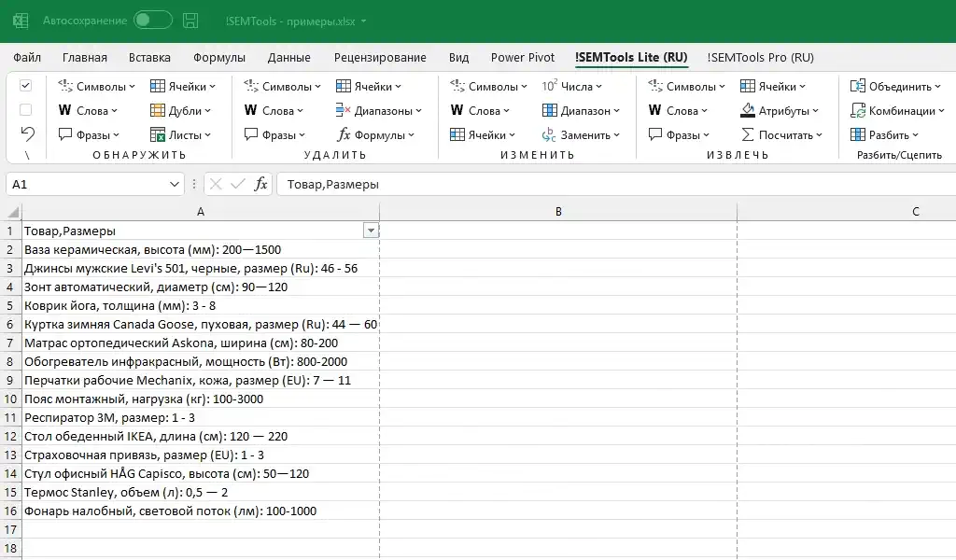Select the Данные tab
The width and height of the screenshot is (956, 560).
coord(289,57)
